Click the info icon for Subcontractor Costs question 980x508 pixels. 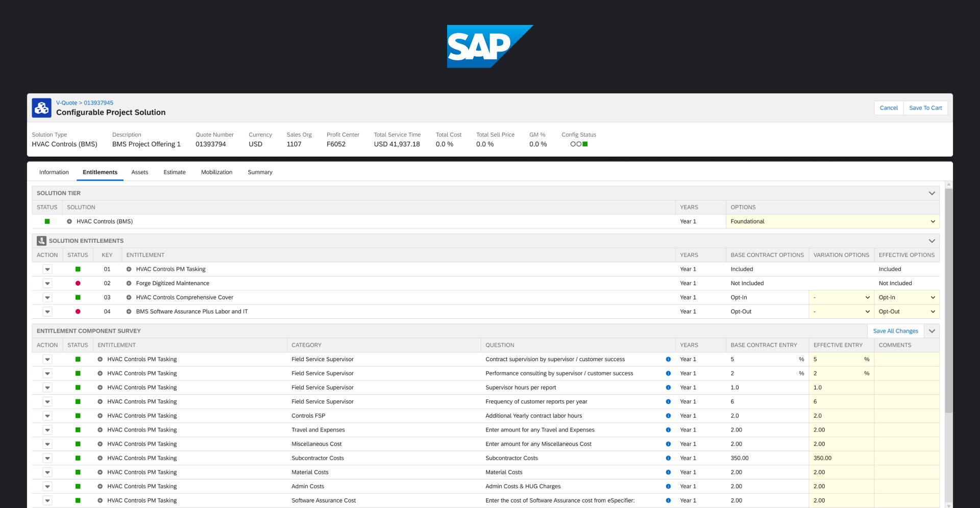668,458
